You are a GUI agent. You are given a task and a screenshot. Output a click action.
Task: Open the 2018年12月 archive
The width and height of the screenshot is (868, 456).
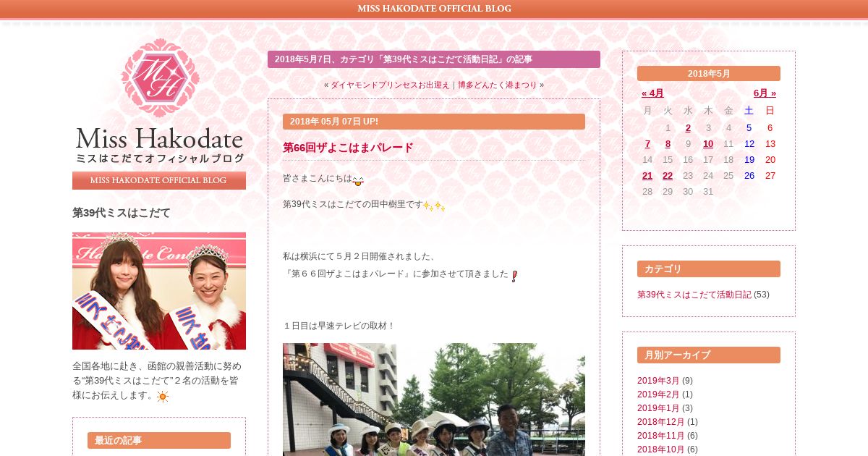(x=661, y=422)
